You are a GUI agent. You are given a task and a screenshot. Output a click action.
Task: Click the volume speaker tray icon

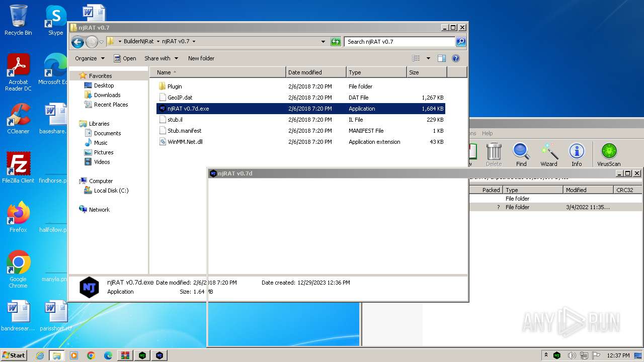pos(572,355)
